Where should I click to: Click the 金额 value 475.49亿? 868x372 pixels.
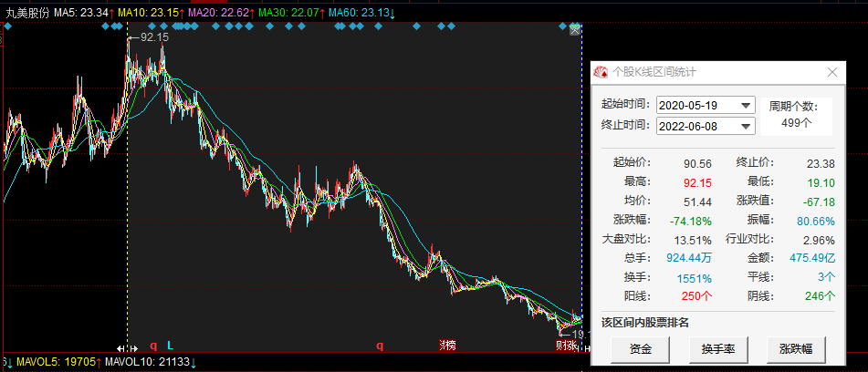(813, 258)
